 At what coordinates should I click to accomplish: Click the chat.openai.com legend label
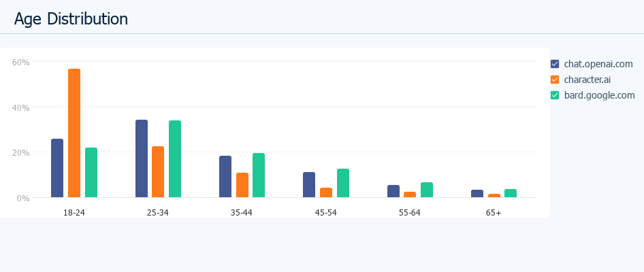pos(598,64)
